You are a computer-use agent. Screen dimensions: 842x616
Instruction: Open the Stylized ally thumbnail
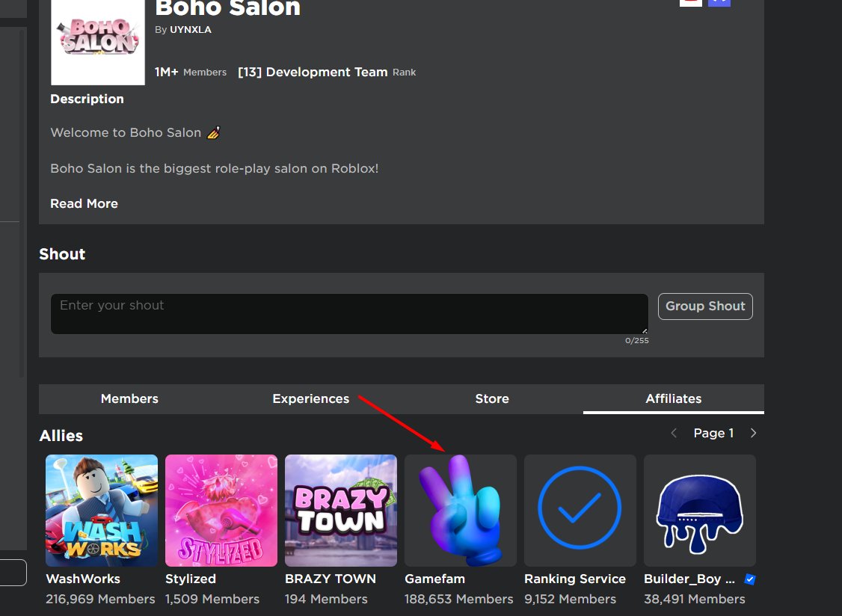tap(221, 511)
